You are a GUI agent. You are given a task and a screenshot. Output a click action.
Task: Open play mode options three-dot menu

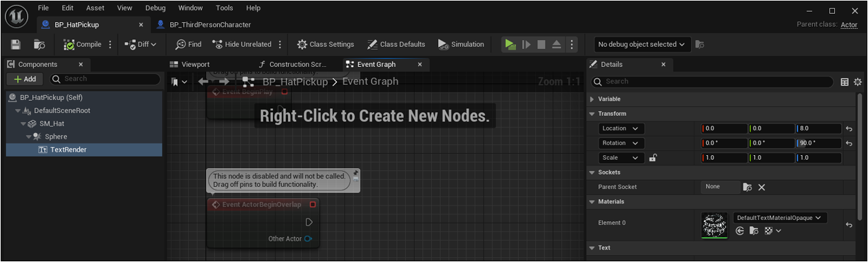(x=571, y=44)
